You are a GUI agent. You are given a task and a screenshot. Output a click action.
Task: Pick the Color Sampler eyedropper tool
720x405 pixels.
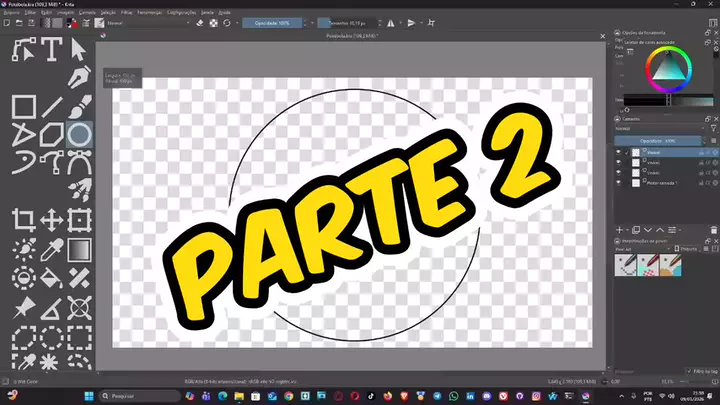(51, 250)
